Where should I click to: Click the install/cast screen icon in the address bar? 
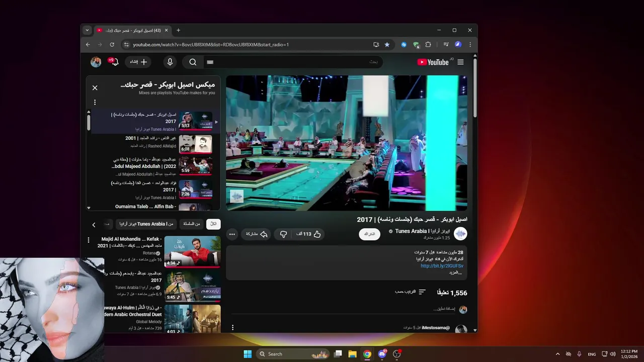[376, 44]
